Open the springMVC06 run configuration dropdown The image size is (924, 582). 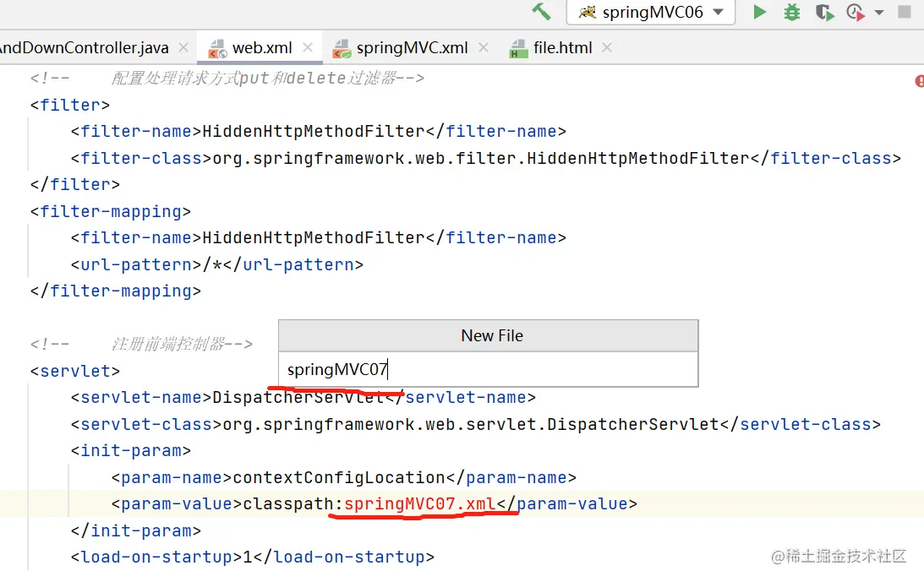click(x=651, y=13)
